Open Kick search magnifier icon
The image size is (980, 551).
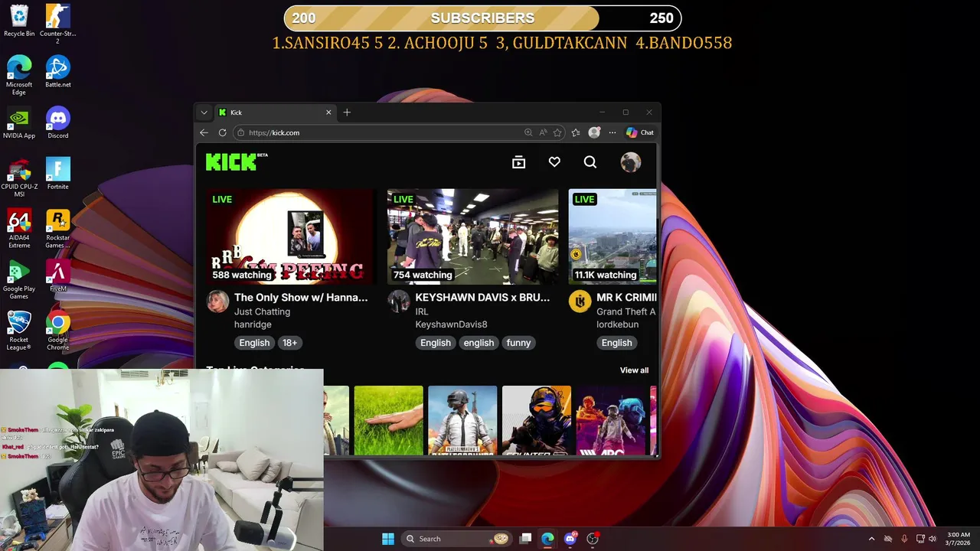[x=590, y=162]
